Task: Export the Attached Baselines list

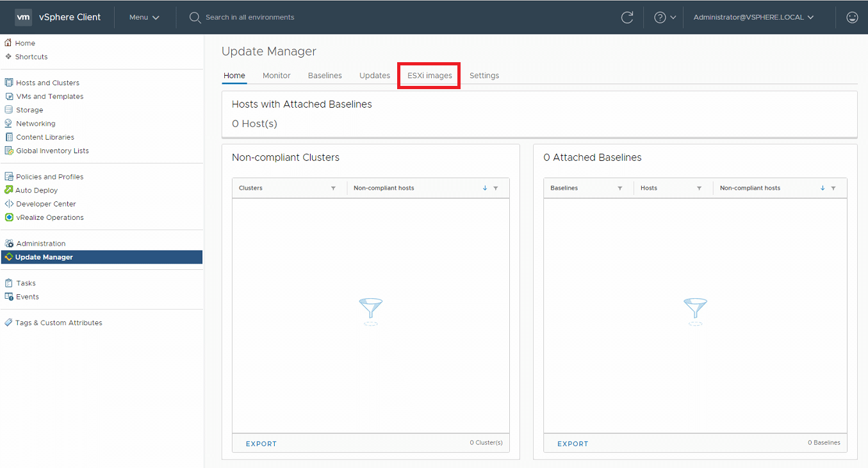Action: pyautogui.click(x=573, y=444)
